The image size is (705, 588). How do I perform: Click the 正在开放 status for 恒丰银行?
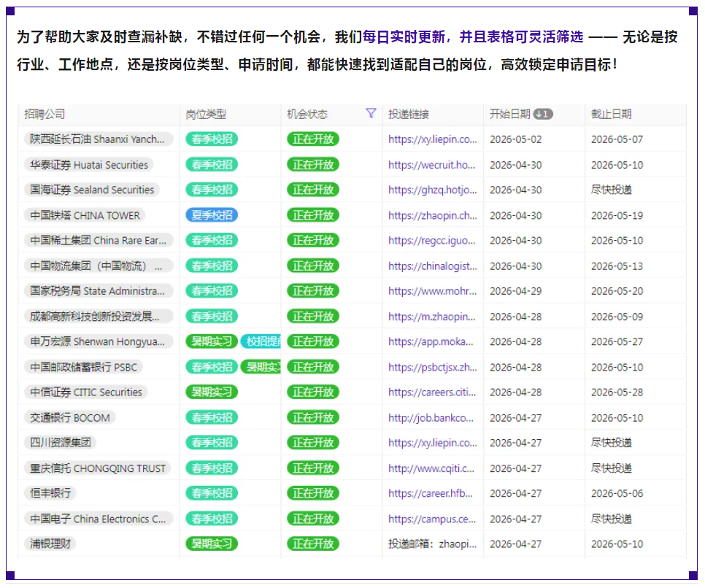tap(313, 493)
